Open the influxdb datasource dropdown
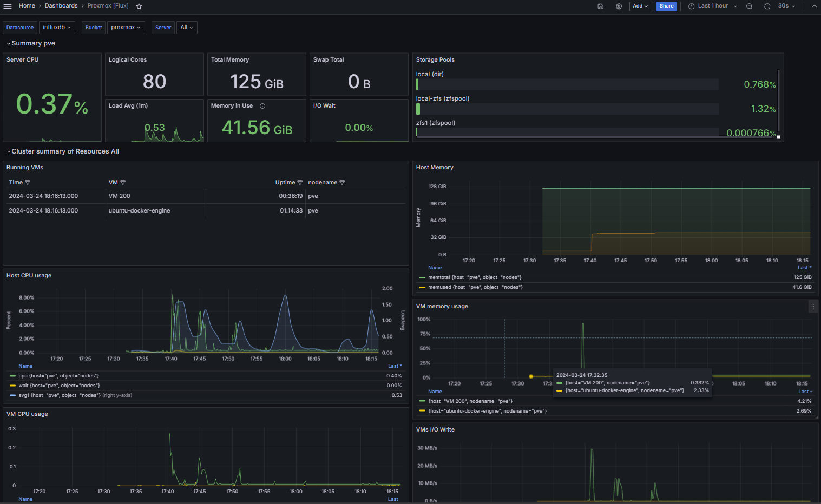821x504 pixels. click(57, 28)
